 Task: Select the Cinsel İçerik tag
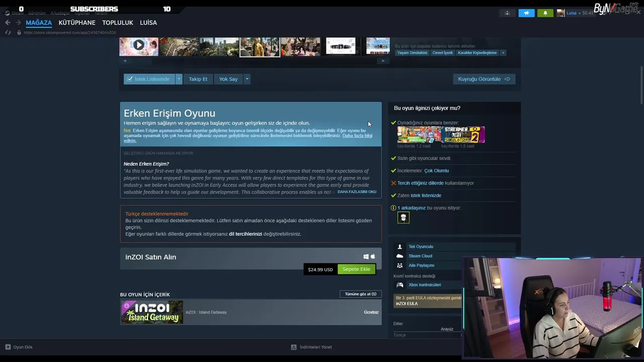coord(442,53)
